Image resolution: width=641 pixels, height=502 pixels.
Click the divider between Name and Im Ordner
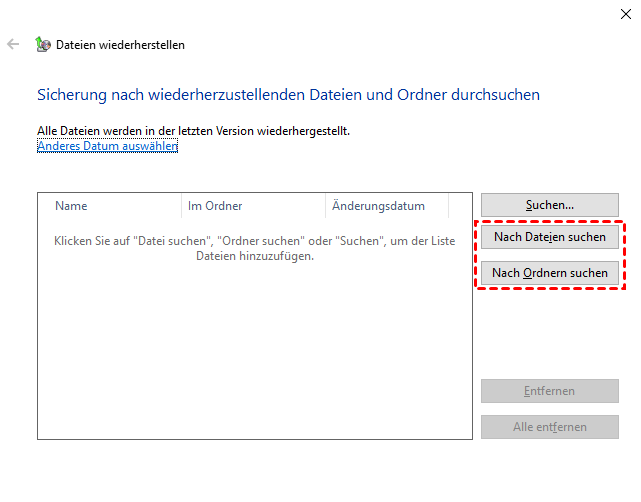181,206
